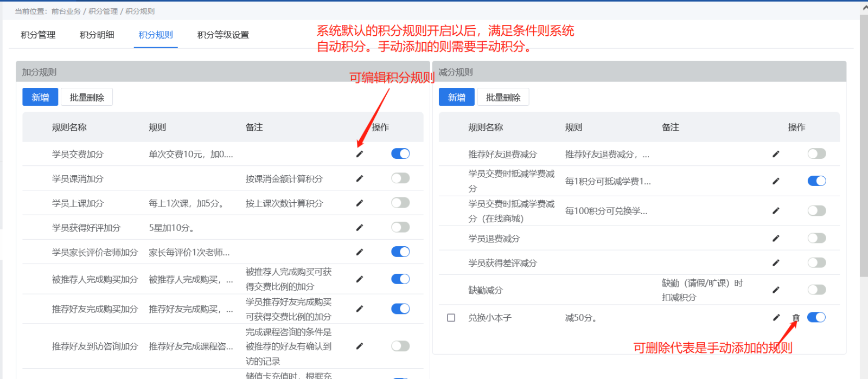Edit the 推荐好友完成购买加分 rule
This screenshot has width=868, height=379.
359,309
